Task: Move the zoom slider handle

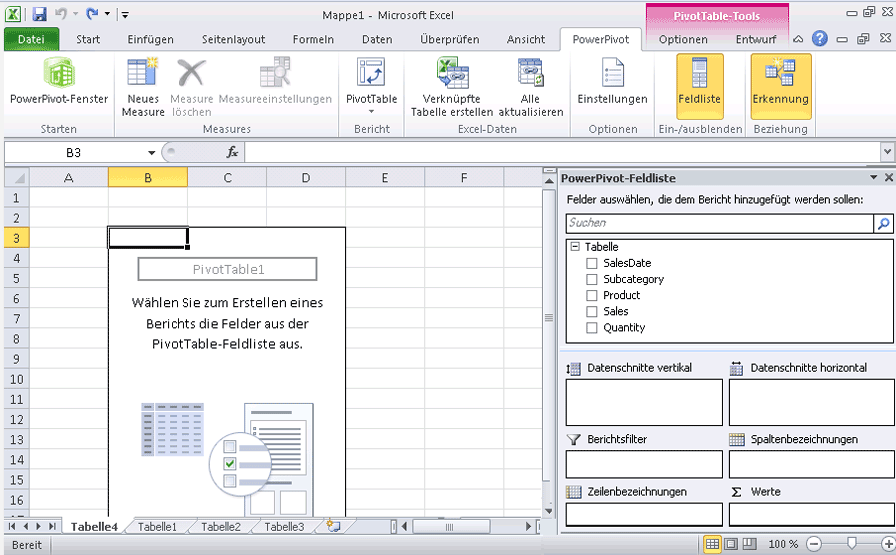Action: (x=851, y=544)
